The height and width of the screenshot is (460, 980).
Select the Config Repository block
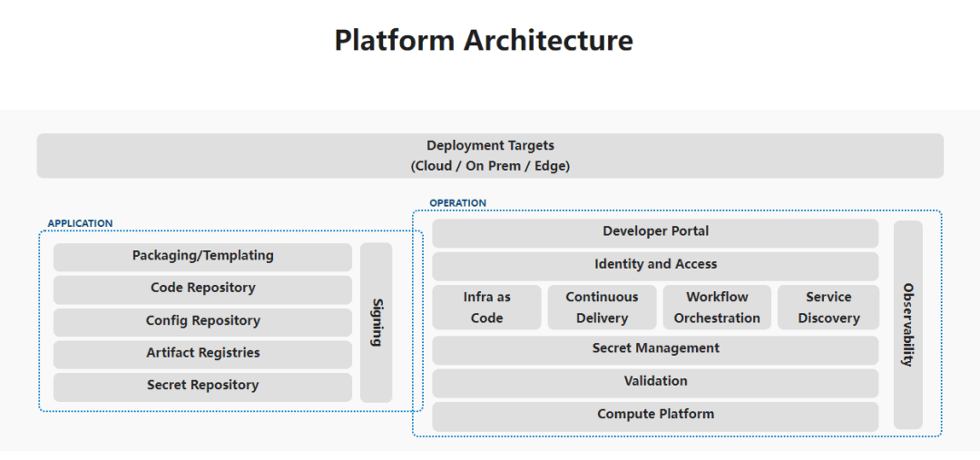pos(202,322)
